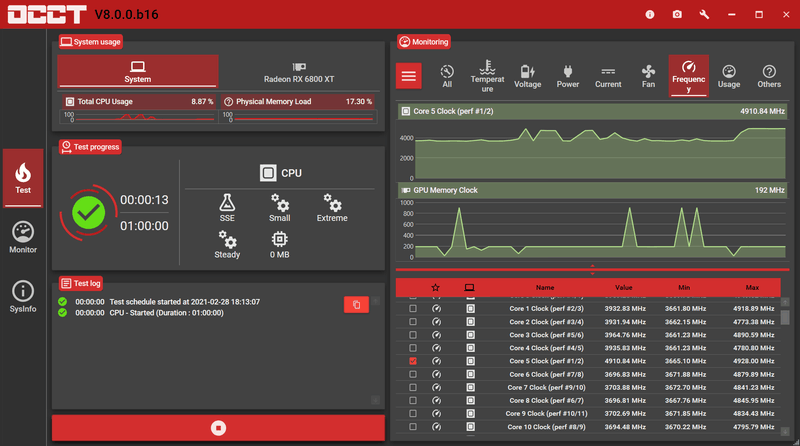Click the gauge icon in Core 5 Clock row
This screenshot has width=800, height=446.
tap(436, 361)
